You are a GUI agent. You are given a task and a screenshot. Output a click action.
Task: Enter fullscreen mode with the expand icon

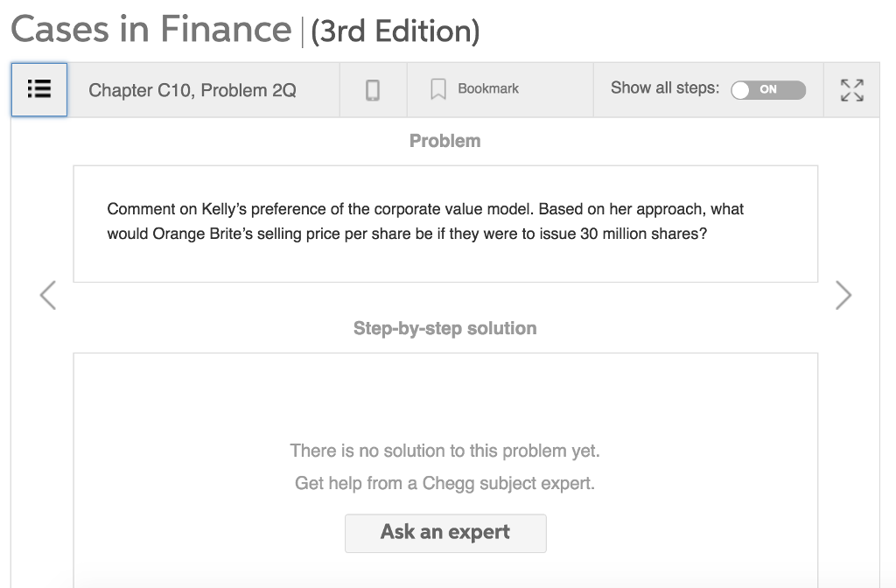coord(851,89)
